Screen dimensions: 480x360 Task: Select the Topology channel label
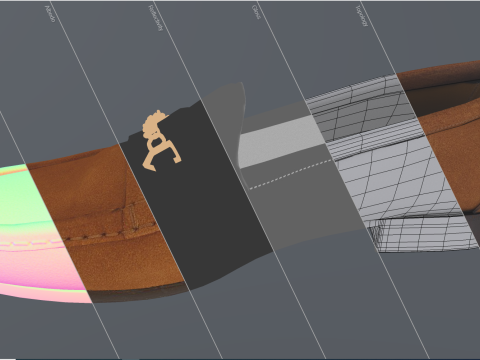[361, 15]
